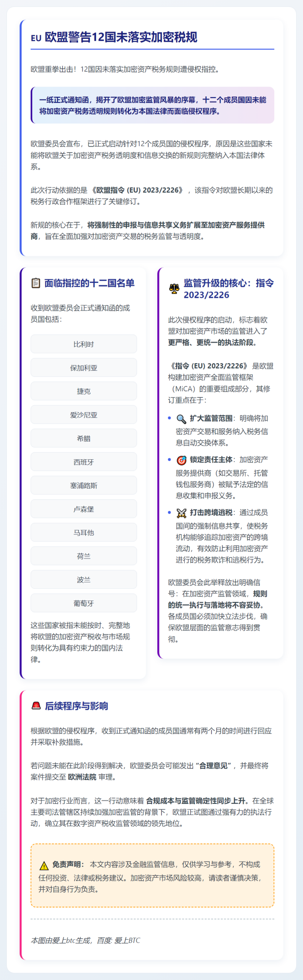The image size is (303, 980).
Task: Click the bold term “合理意见”
Action: pyautogui.click(x=214, y=766)
